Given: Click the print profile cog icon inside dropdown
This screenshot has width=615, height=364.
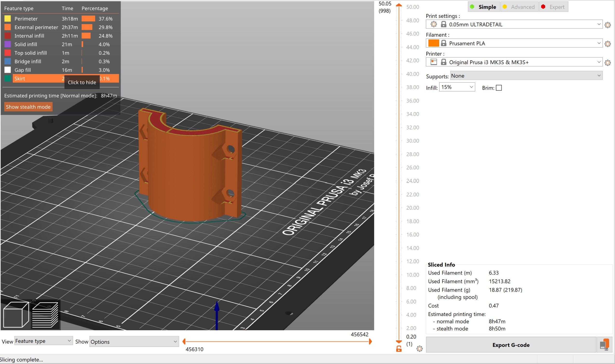Looking at the screenshot, I should coord(434,24).
